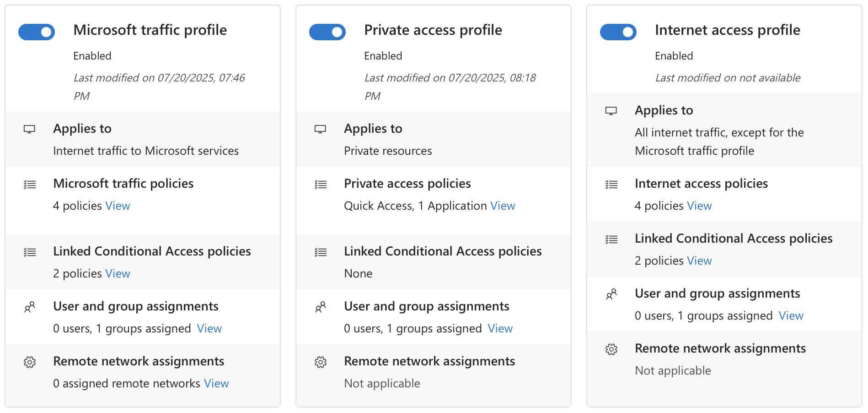Screen dimensions: 868x413
Task: View Private access user and group assignments
Action: point(500,329)
